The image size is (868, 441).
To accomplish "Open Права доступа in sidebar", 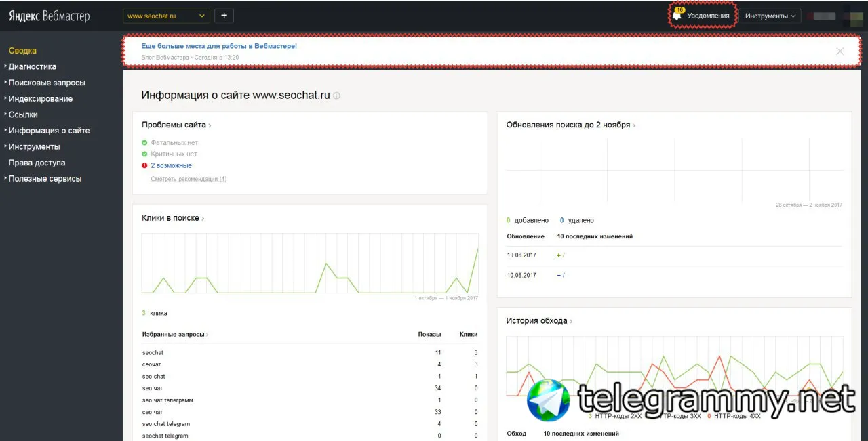I will pyautogui.click(x=37, y=163).
